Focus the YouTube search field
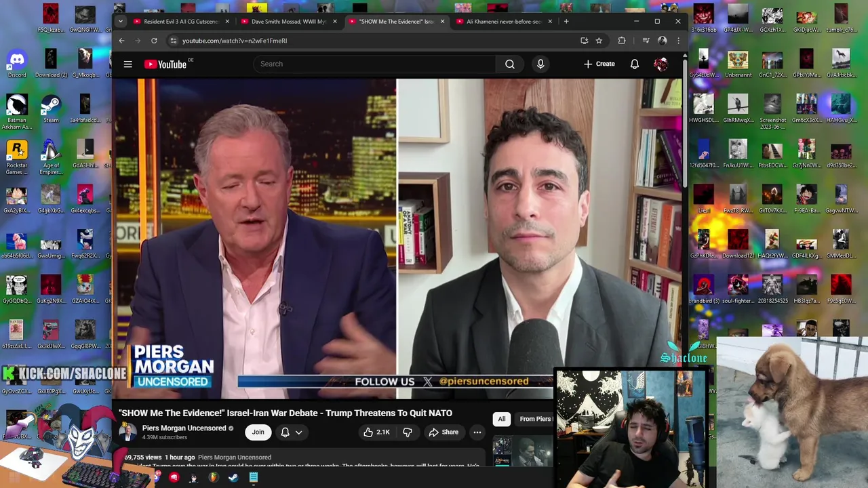Image resolution: width=868 pixels, height=488 pixels. pyautogui.click(x=375, y=64)
